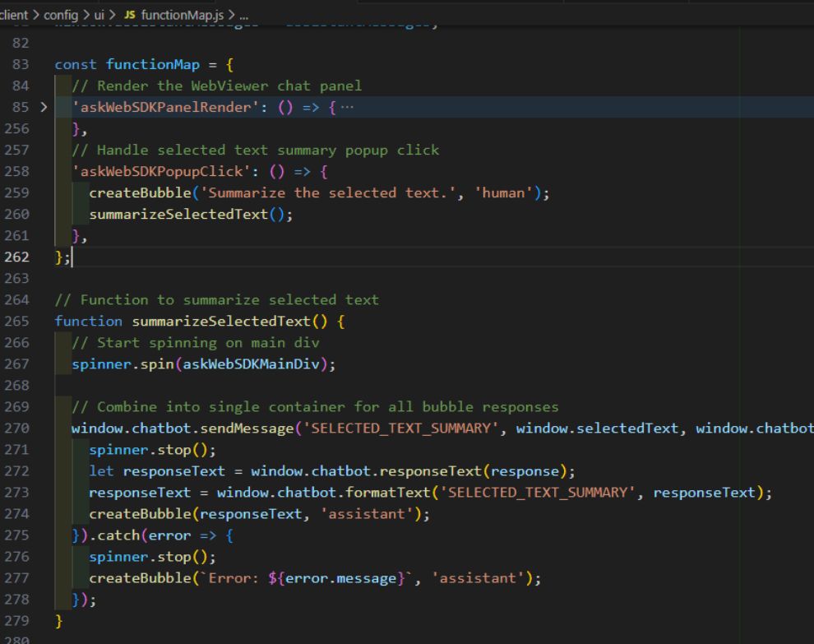Click the breadcrumb ellipsis after functionMap.js
This screenshot has height=644, width=814.
(x=243, y=16)
